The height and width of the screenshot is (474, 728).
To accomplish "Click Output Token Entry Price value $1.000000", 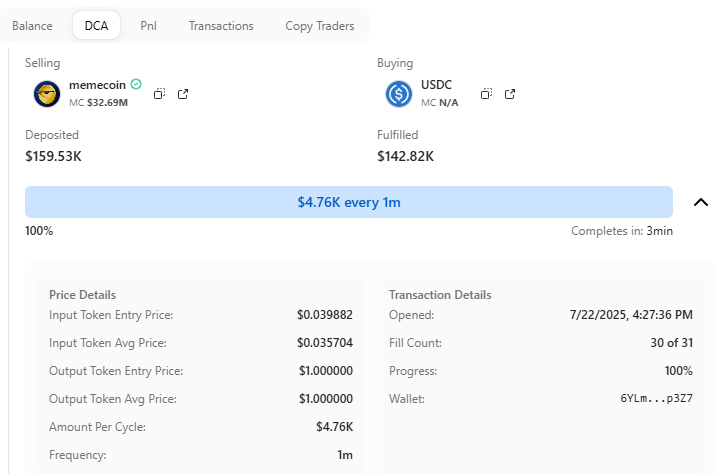I will pyautogui.click(x=326, y=370).
